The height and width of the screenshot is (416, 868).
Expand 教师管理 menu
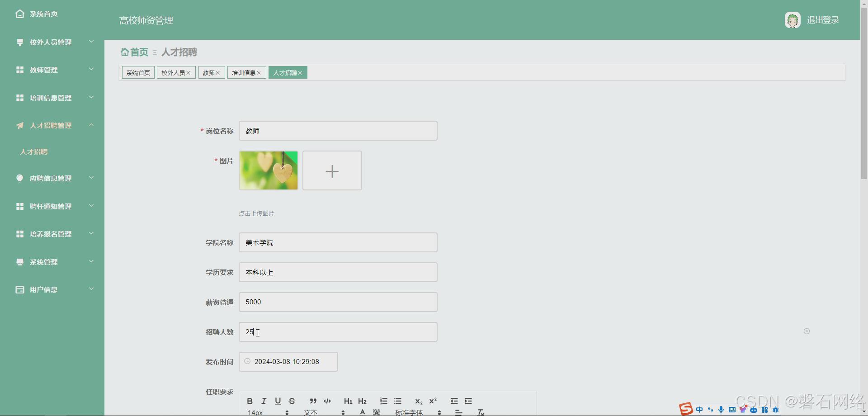pyautogui.click(x=52, y=70)
